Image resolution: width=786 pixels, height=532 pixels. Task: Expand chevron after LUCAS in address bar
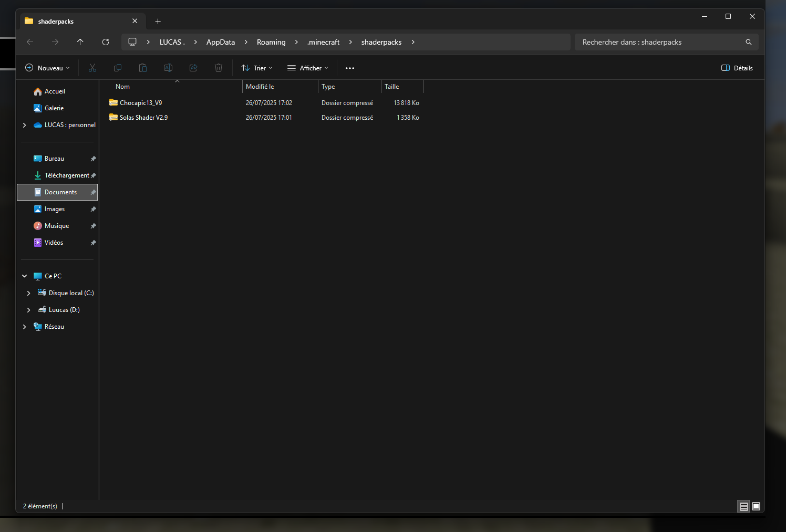(x=195, y=42)
